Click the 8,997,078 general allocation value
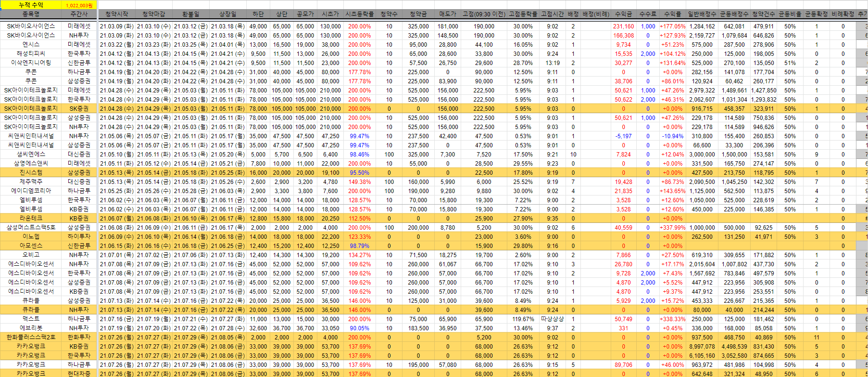 [702, 346]
